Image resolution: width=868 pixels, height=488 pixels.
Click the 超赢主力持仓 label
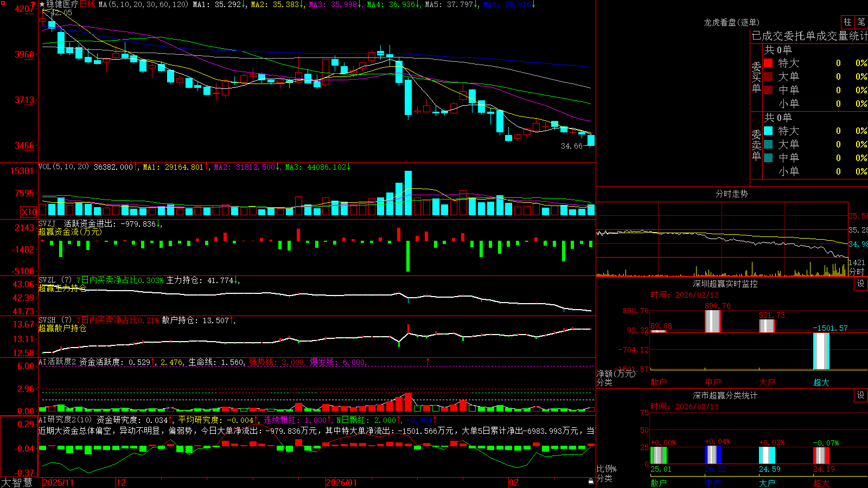(x=62, y=288)
